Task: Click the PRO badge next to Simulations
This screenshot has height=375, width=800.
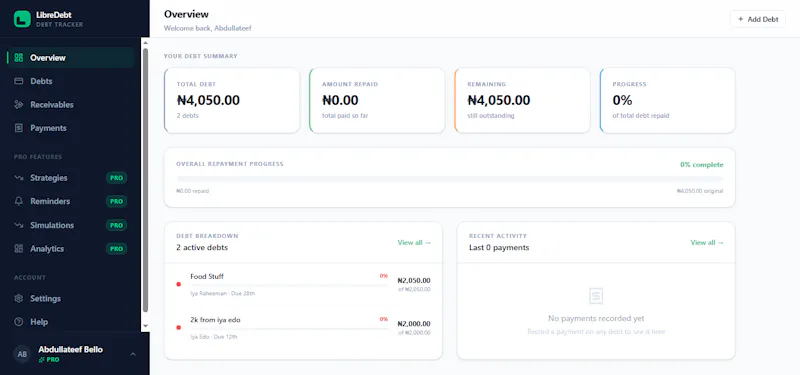Action: click(116, 225)
